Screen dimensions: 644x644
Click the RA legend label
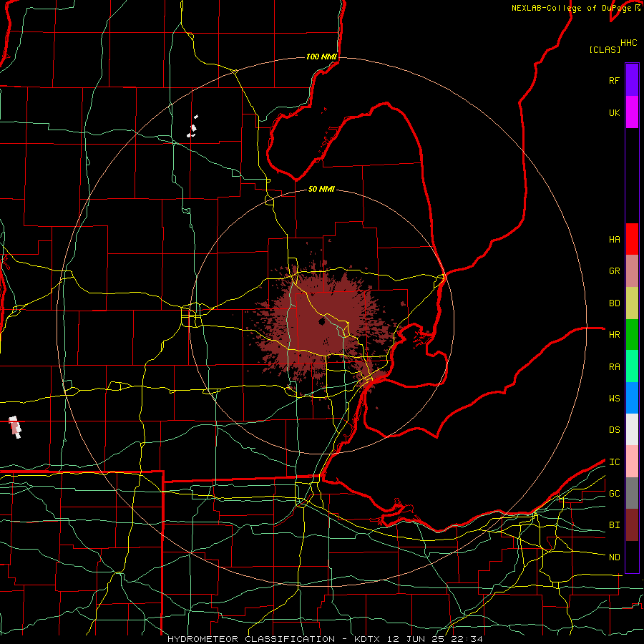[x=614, y=366]
